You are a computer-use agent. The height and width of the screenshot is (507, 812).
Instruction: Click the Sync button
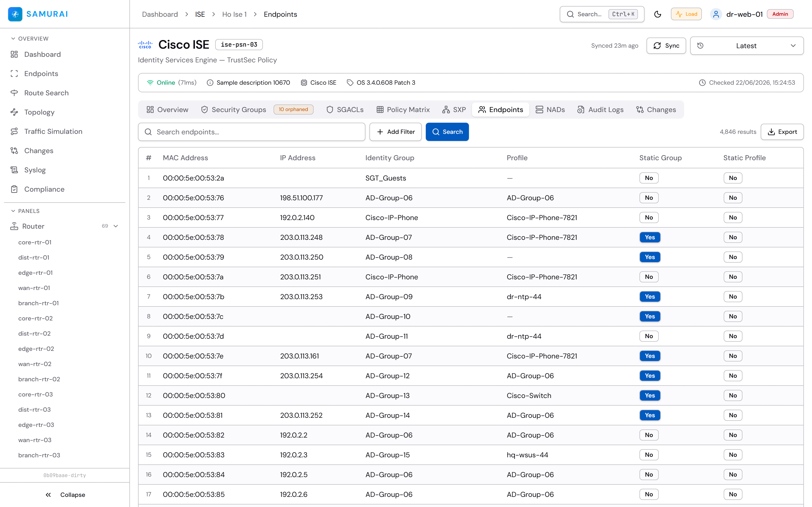pyautogui.click(x=666, y=46)
